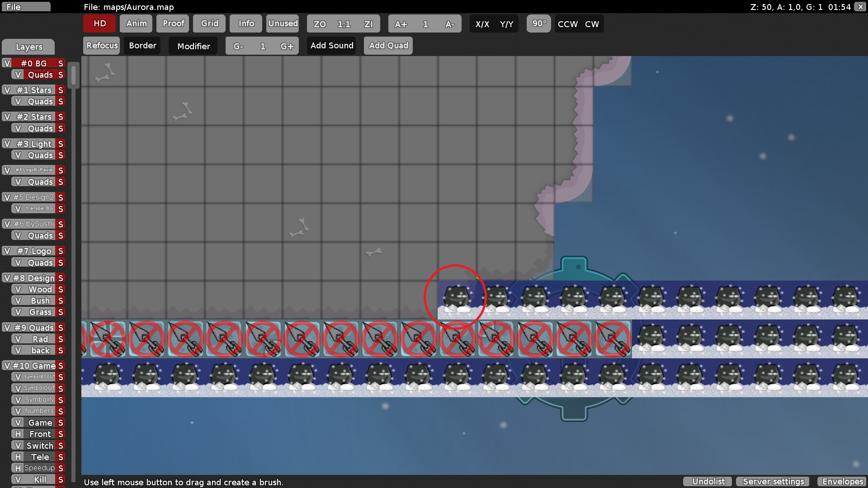
Task: Flip brush horizontally with X/X
Action: pyautogui.click(x=482, y=24)
